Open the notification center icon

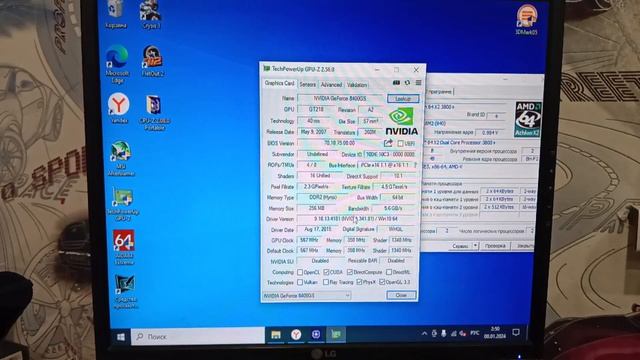(x=516, y=333)
